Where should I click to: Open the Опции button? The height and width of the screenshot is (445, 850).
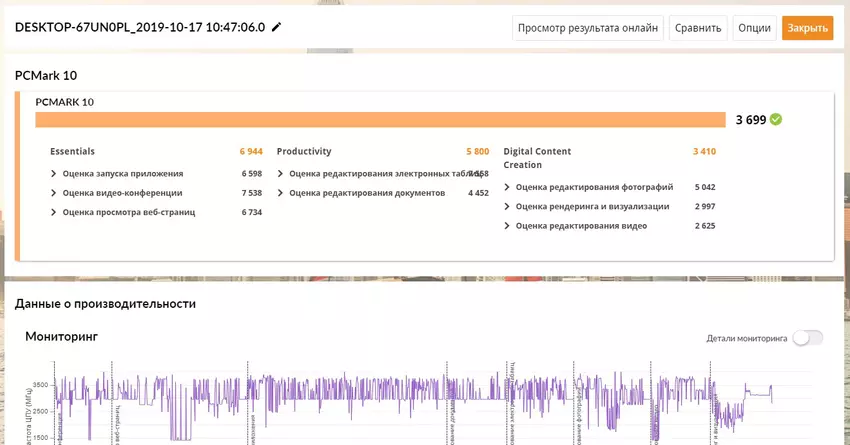754,28
